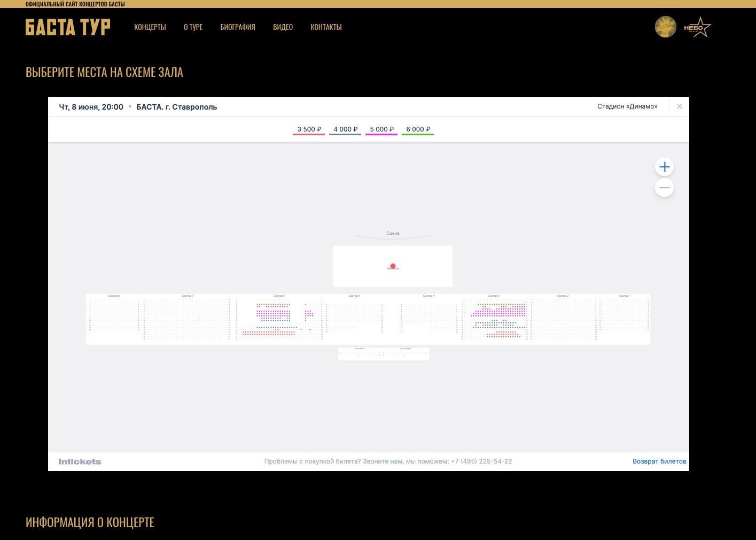Click the Сектор 1 label
The width and height of the screenshot is (756, 540).
pyautogui.click(x=625, y=296)
